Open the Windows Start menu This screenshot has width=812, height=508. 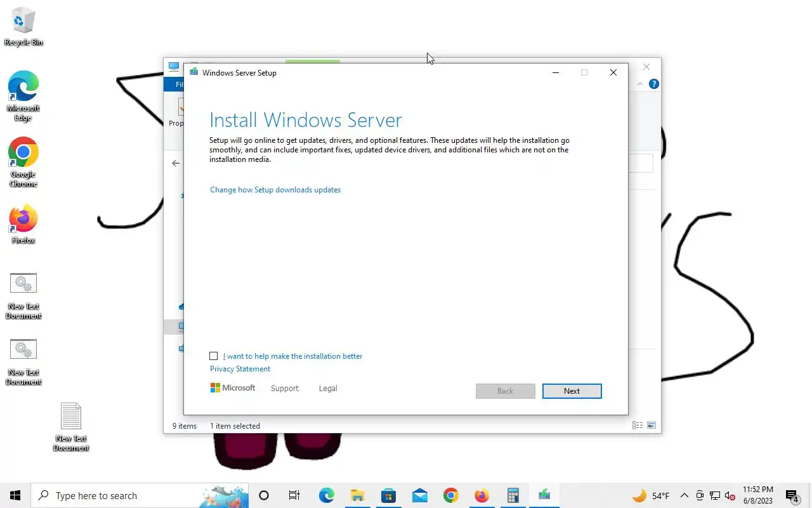[15, 495]
